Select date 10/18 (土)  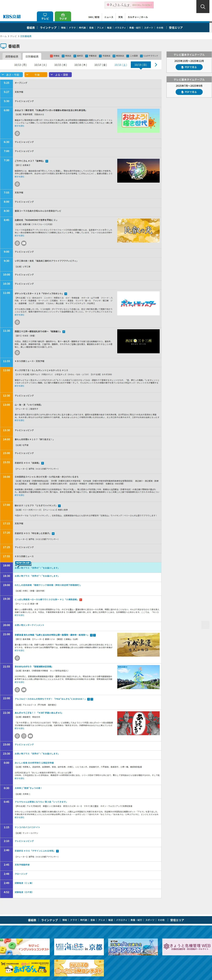click(121, 65)
